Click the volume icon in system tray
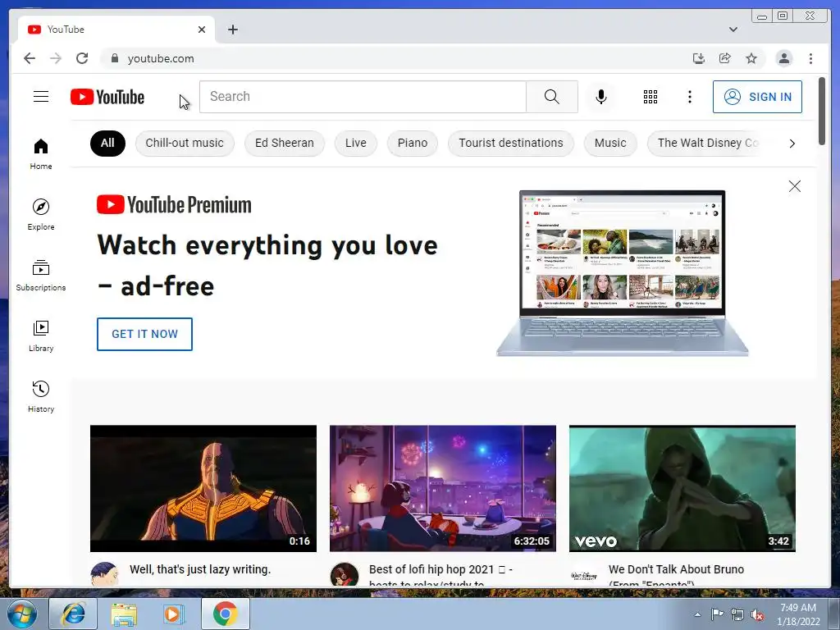The height and width of the screenshot is (630, 840). pos(757,615)
